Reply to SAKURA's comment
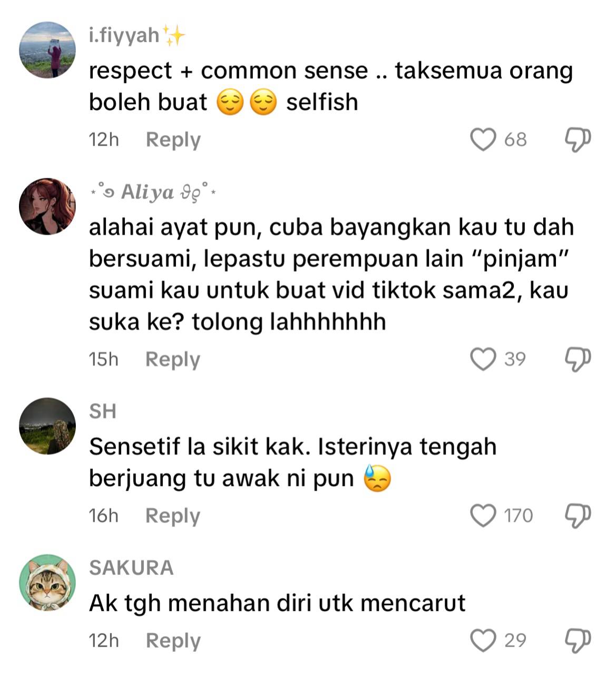Screen dimensions: 616x675 (x=173, y=641)
